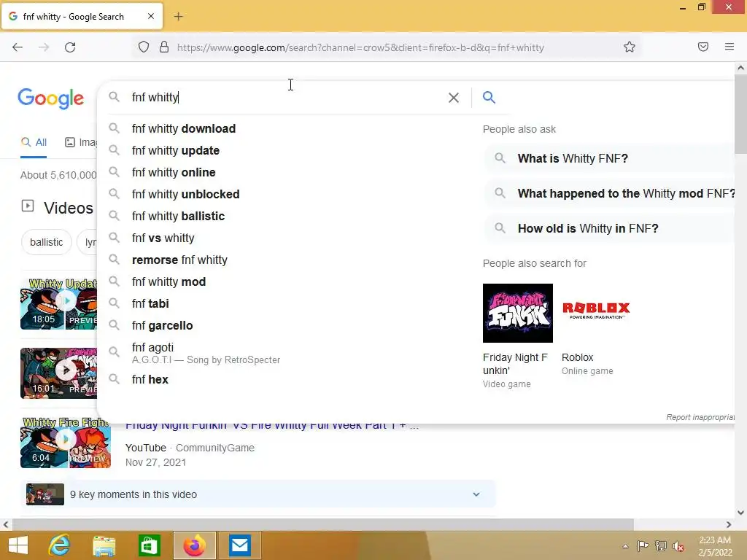Choose suggestion fnf whitty mod
Screen dimensions: 747x560
tap(169, 282)
